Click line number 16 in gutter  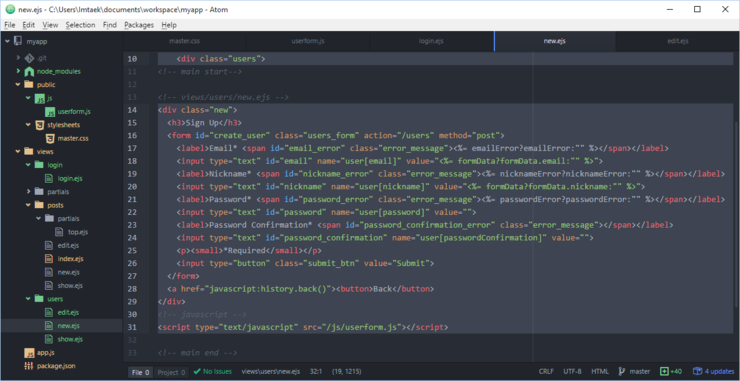131,135
